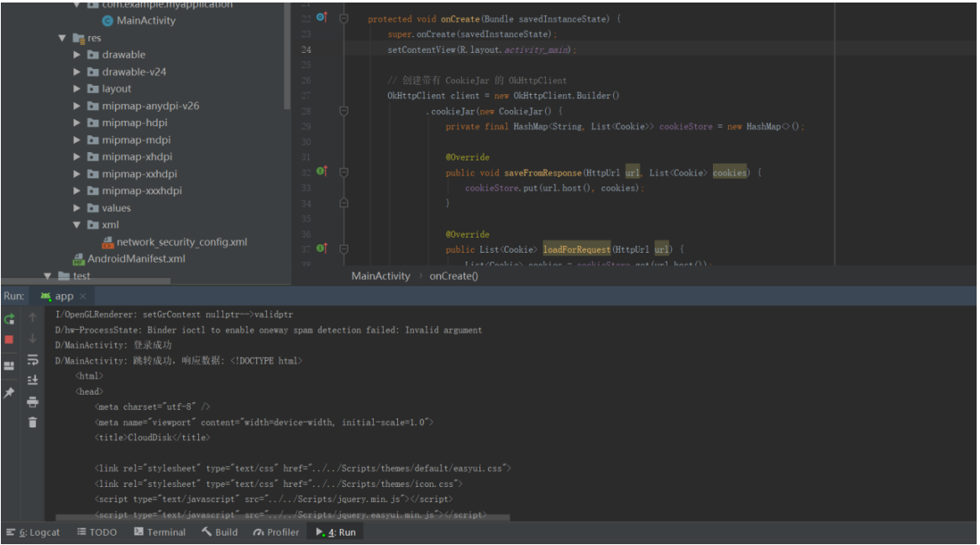Expand the values folder
Screen dimensions: 980x545
click(77, 208)
